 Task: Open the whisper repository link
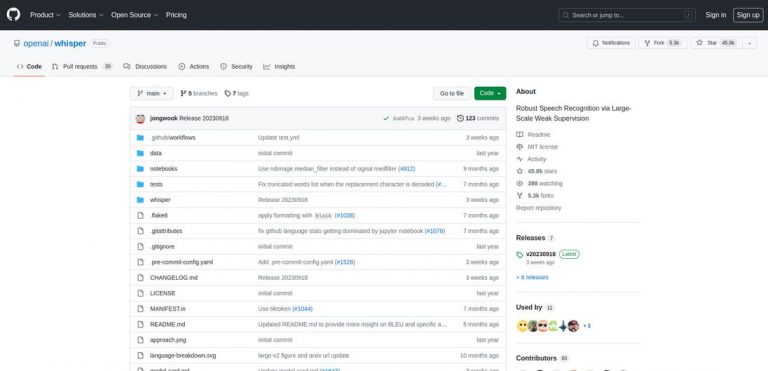70,43
